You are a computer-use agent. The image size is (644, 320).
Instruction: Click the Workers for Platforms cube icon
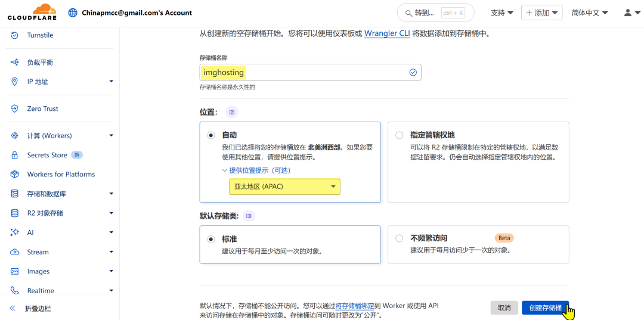pos(15,174)
